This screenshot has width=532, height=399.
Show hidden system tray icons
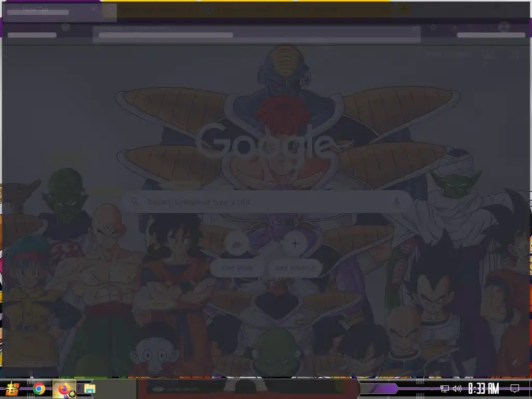click(x=432, y=389)
